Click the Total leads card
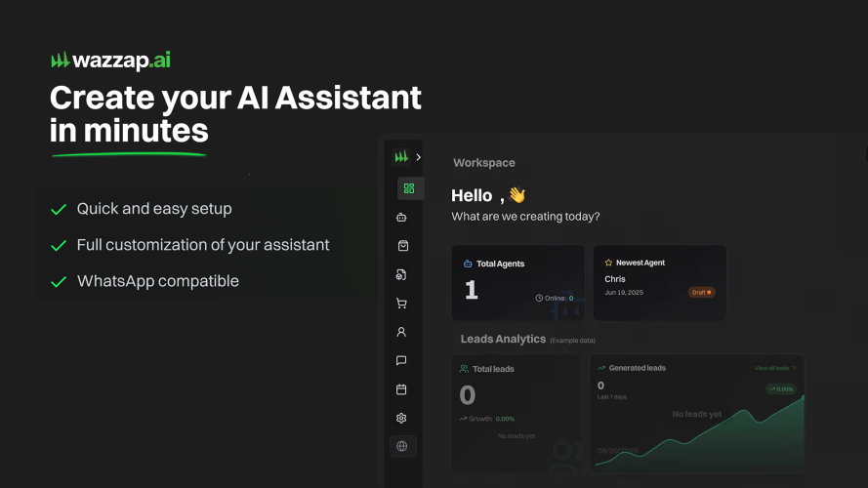 [x=516, y=413]
